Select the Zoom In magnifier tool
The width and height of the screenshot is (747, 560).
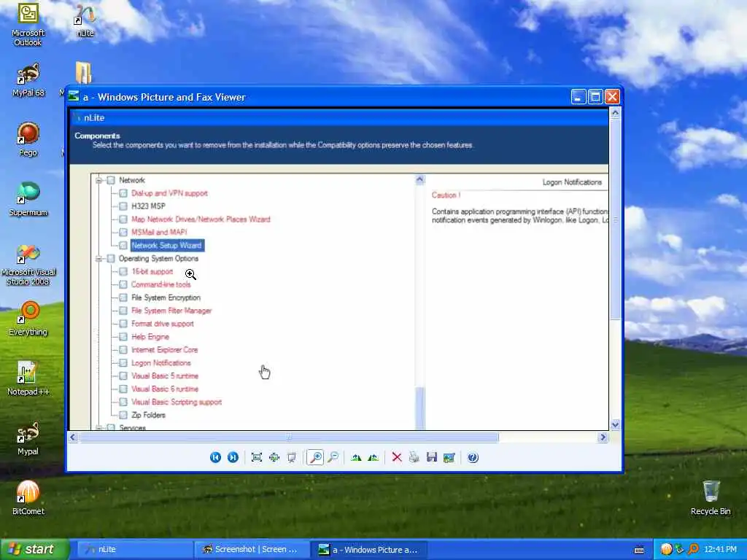coord(315,458)
